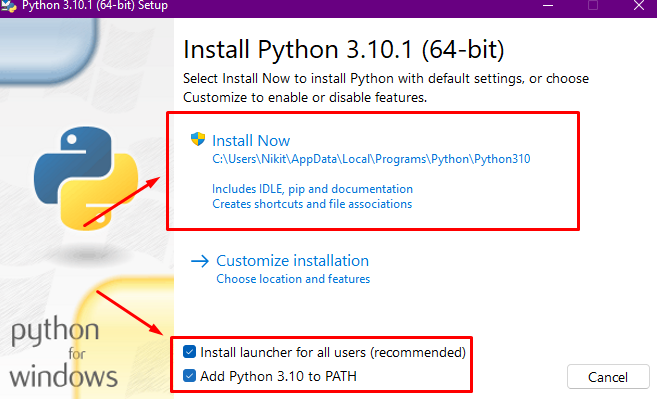Open Customize installation
The image size is (657, 399).
point(292,261)
